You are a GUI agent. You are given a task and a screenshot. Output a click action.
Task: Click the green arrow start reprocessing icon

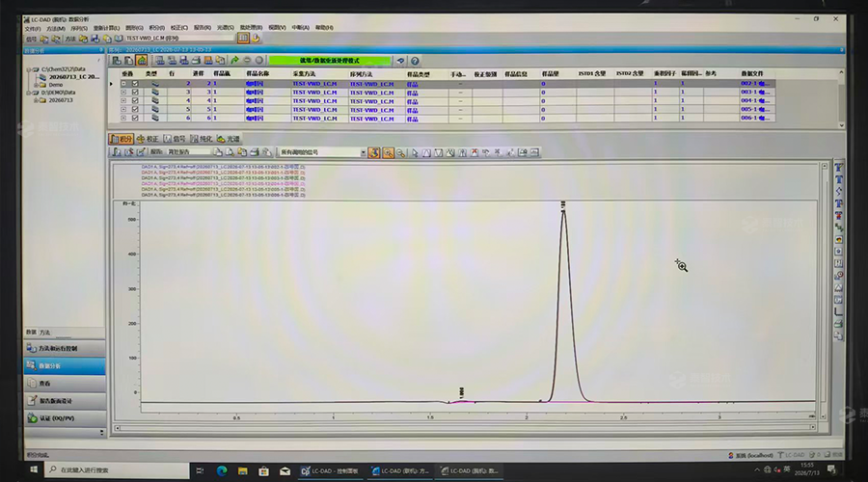point(234,61)
